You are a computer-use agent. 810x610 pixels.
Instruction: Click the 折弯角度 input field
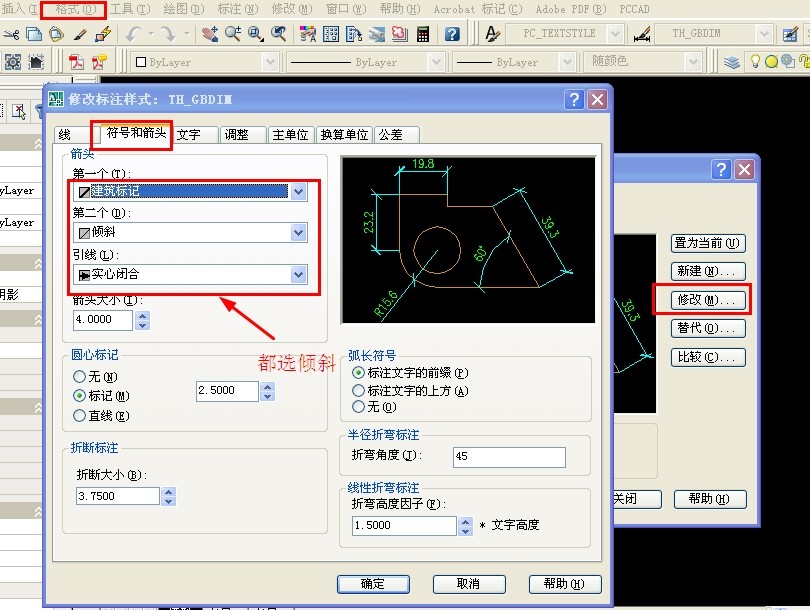coord(508,457)
